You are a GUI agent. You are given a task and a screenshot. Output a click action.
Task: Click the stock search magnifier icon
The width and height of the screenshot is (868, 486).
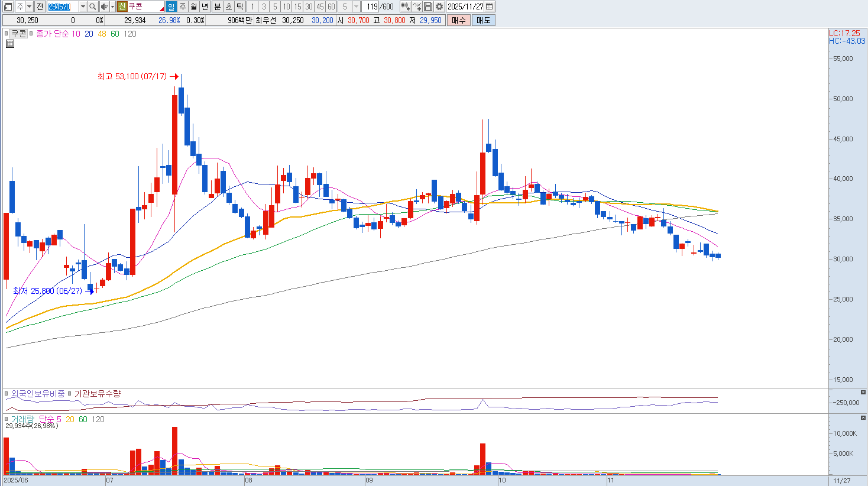point(93,7)
